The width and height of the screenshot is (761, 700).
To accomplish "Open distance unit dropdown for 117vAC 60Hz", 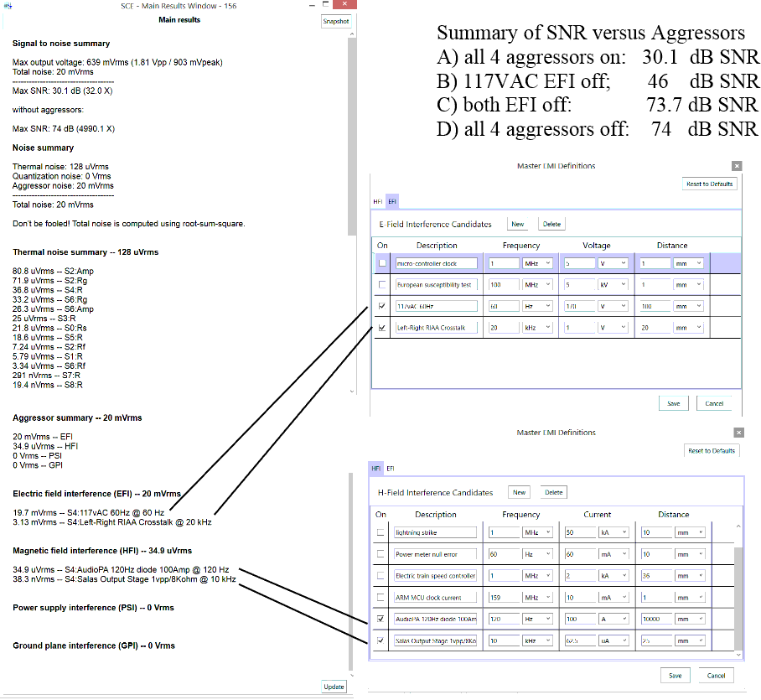I will (689, 306).
